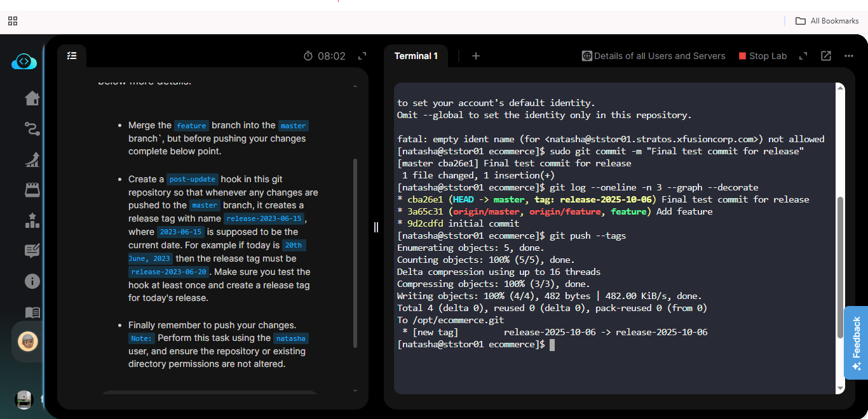Expand the task panel to fullscreen

(362, 56)
